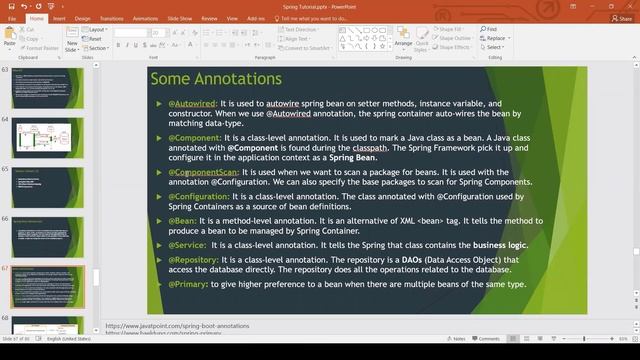Open Change Case dropdown
This screenshot has height=360, width=640.
(176, 45)
